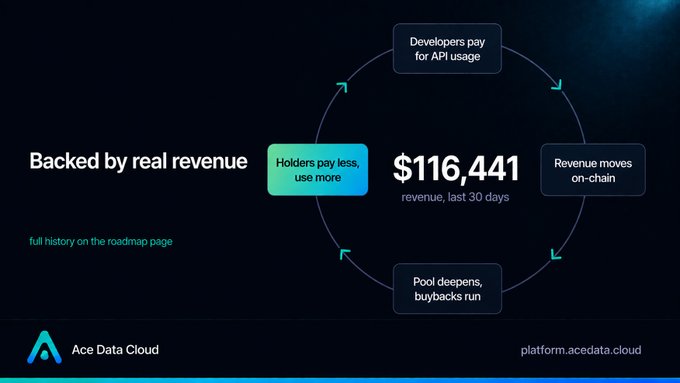Select highlighted "Holders pay less, use more" box

317,170
